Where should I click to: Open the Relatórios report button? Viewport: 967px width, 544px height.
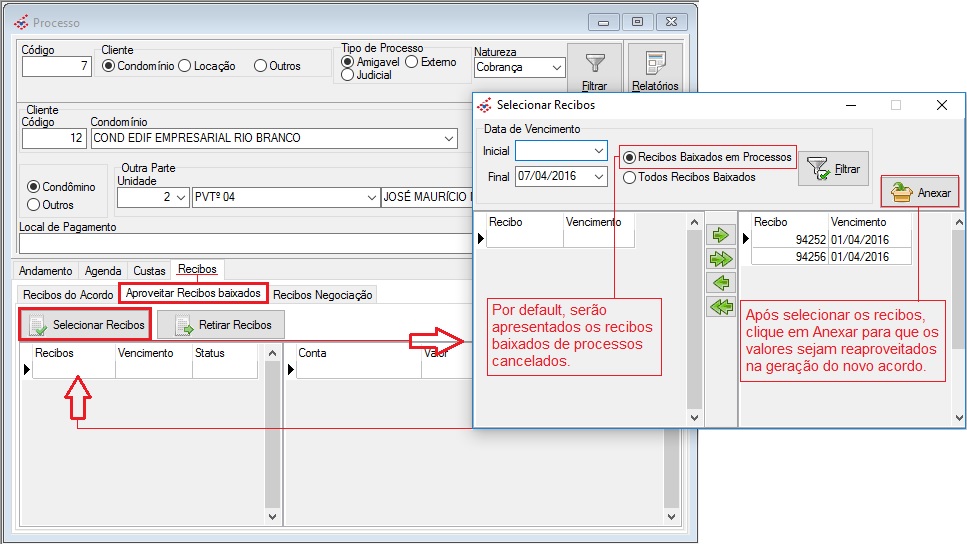(654, 69)
